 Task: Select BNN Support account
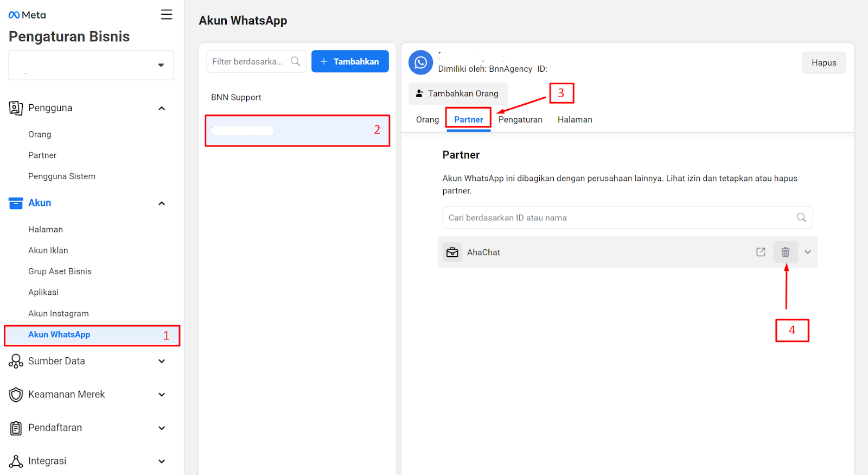point(236,97)
